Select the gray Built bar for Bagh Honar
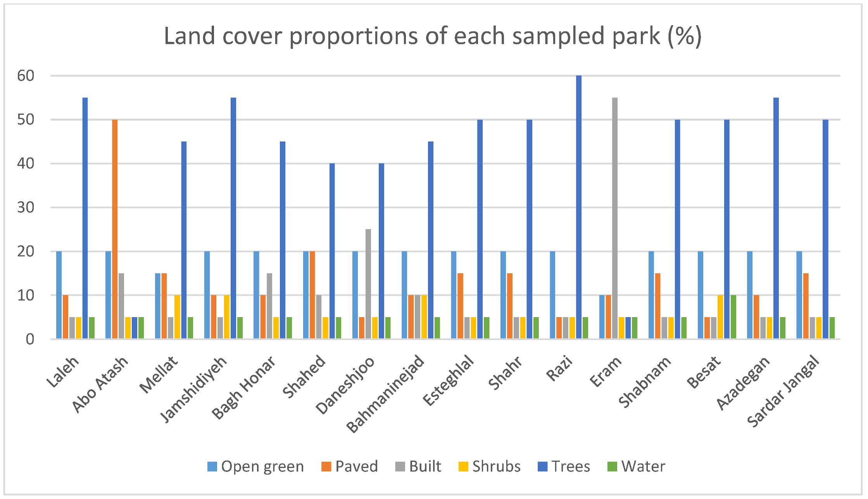This screenshot has height=499, width=868. pos(269,306)
